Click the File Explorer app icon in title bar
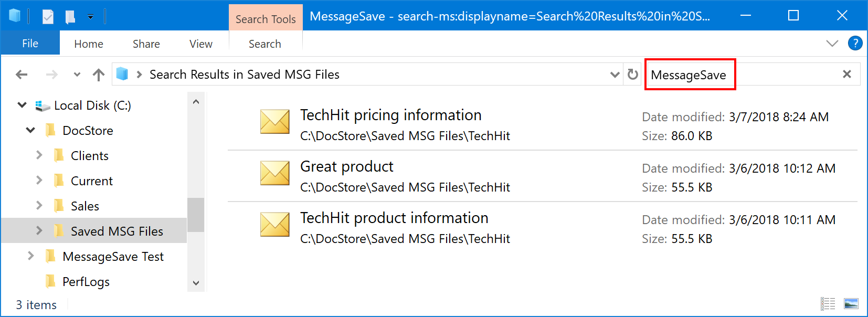Image resolution: width=868 pixels, height=317 pixels. pos(15,16)
